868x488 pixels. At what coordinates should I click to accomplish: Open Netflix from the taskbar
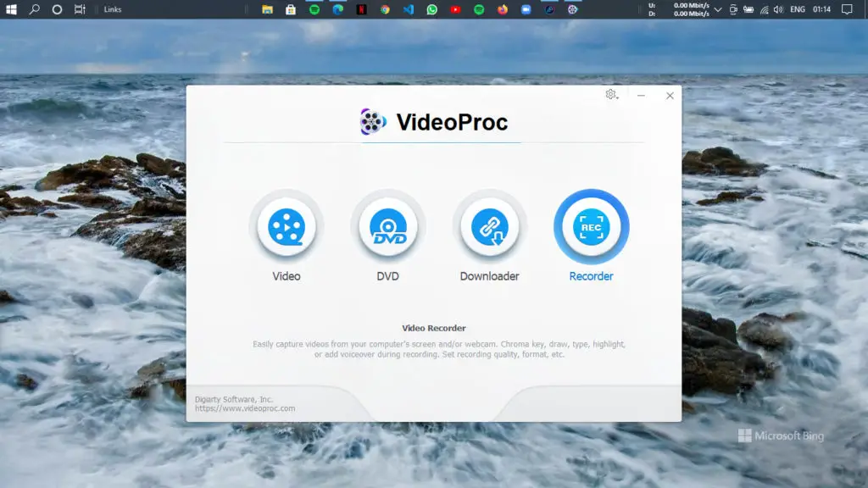click(x=361, y=9)
